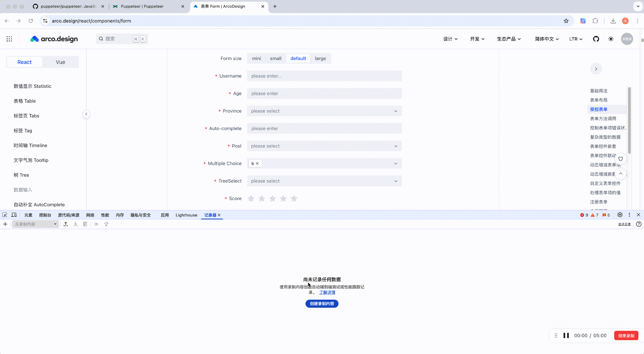Click the replay recording play icon
The height and width of the screenshot is (354, 644).
96,224
